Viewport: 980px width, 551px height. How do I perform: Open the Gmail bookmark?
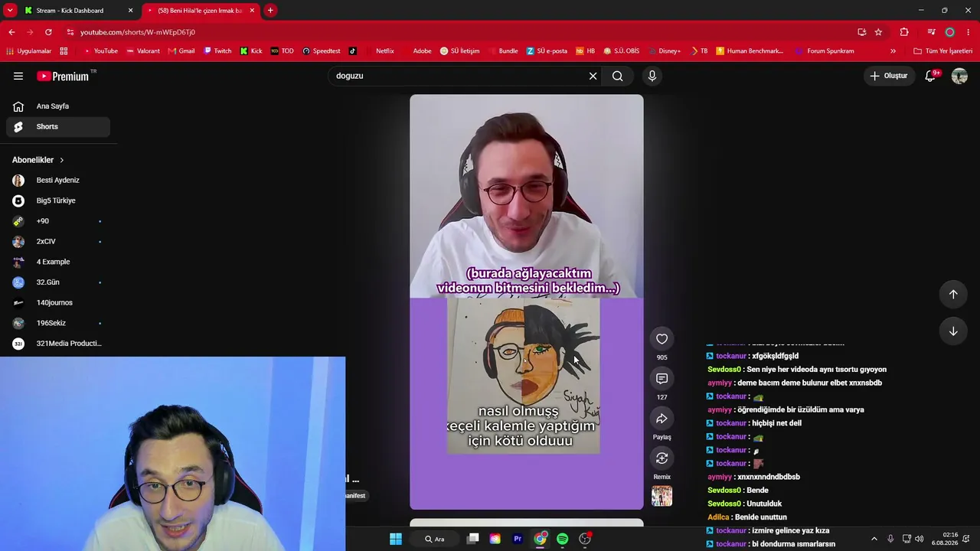click(181, 51)
